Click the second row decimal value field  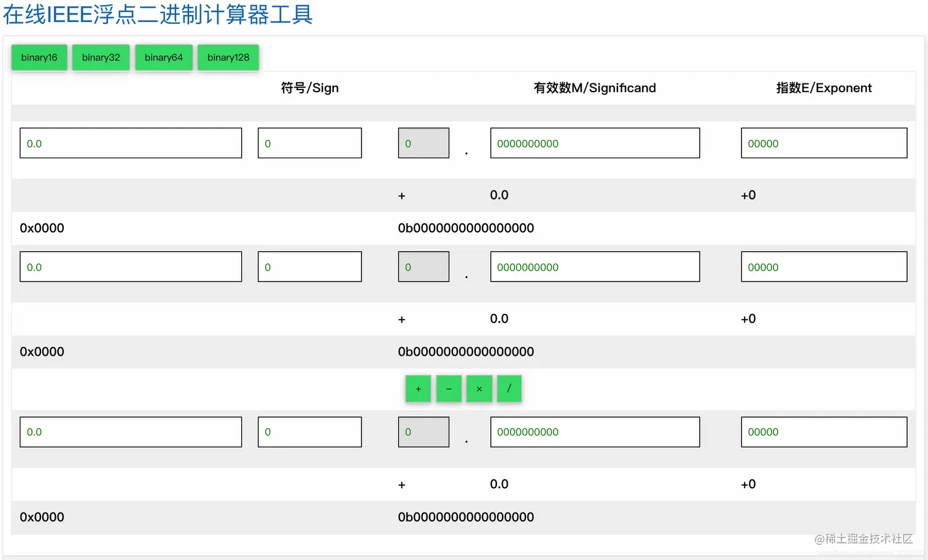[130, 266]
